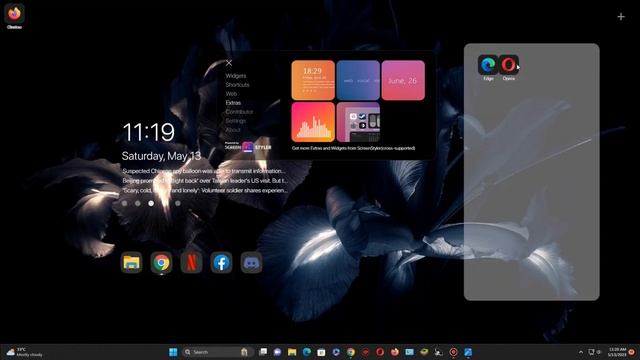The image size is (640, 360).
Task: Open Task View from the taskbar
Action: pos(263,352)
